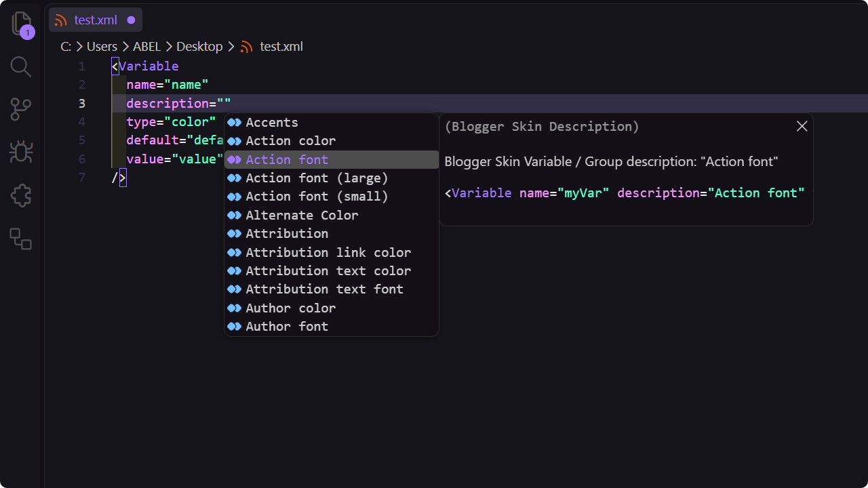Viewport: 868px width, 488px height.
Task: Open the Run and Debug bug icon
Action: [x=21, y=152]
